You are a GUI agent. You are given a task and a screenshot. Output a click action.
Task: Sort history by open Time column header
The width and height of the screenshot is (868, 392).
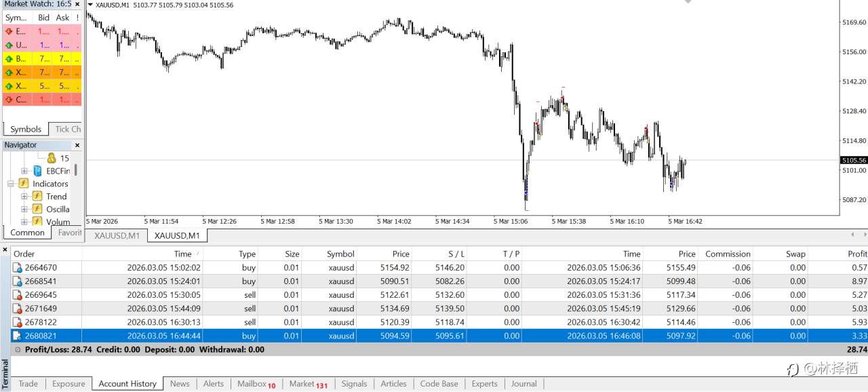(142, 254)
